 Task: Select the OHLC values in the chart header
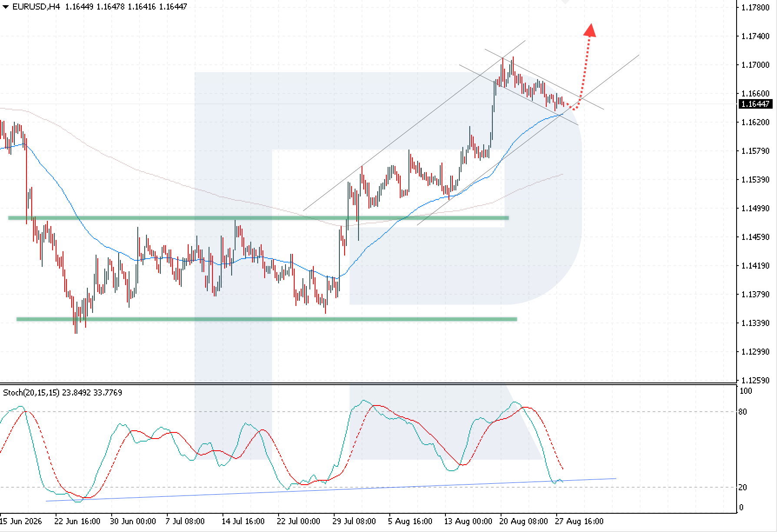(126, 7)
